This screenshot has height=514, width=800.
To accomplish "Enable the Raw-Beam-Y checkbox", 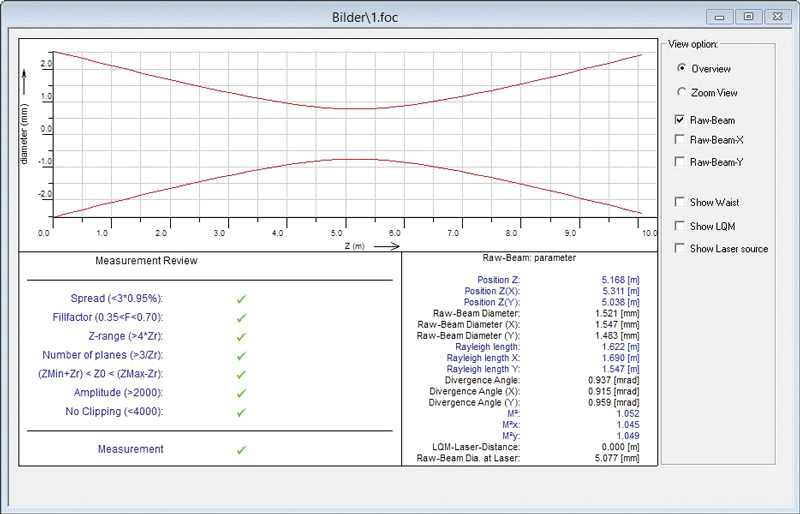I will [681, 162].
